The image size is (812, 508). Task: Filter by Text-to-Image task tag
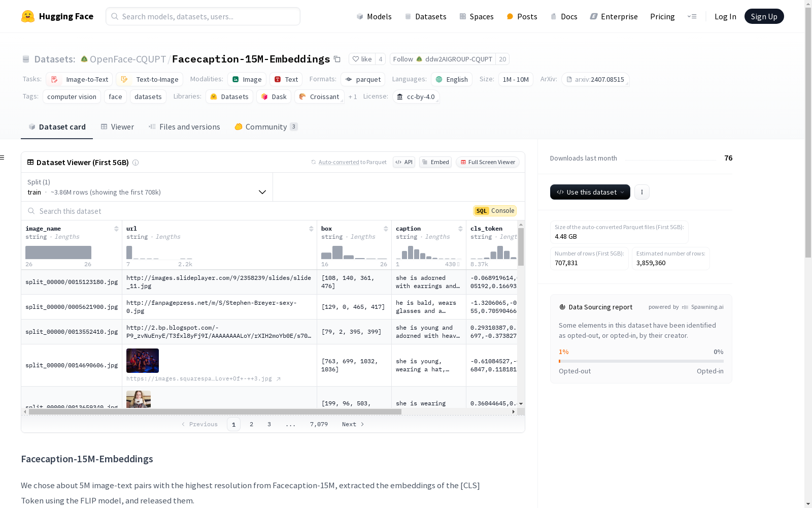click(x=149, y=79)
